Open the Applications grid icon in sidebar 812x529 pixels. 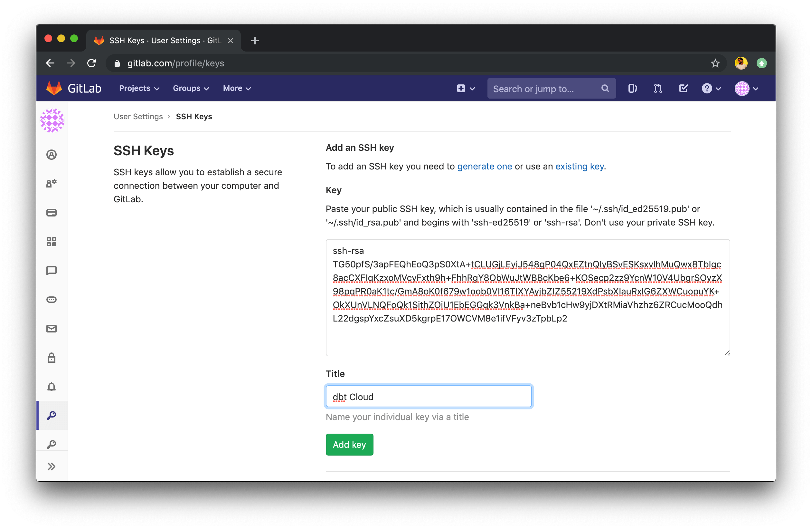pyautogui.click(x=52, y=242)
